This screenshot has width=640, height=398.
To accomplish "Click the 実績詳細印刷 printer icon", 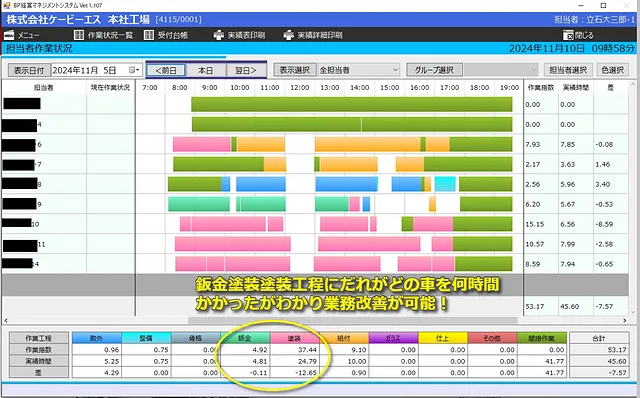I will [289, 35].
